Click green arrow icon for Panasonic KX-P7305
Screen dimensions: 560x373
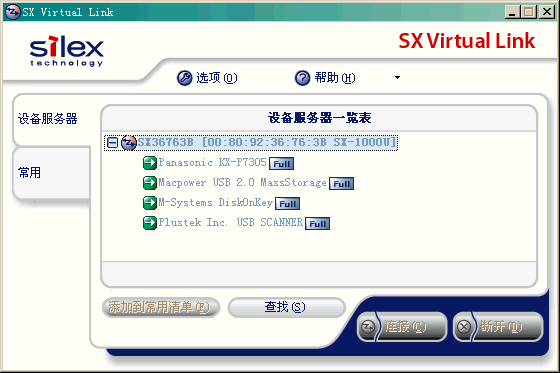150,163
